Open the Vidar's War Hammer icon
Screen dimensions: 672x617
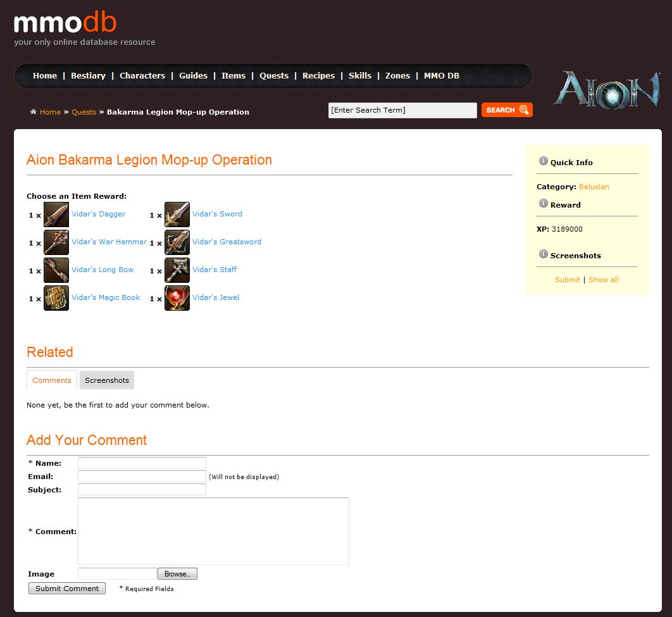click(x=56, y=242)
